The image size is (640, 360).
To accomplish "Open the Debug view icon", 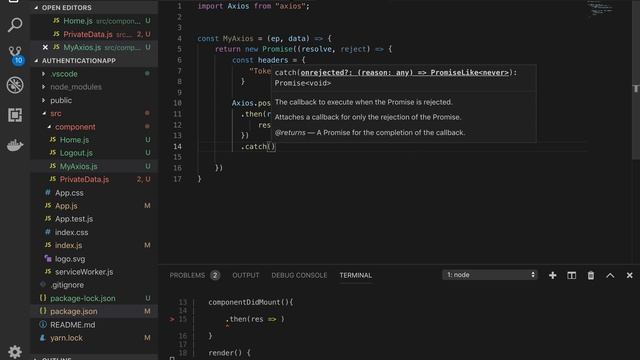I will [x=15, y=85].
